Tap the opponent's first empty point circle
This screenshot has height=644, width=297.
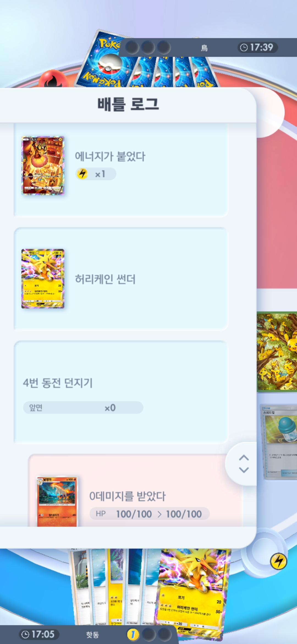coord(132,47)
